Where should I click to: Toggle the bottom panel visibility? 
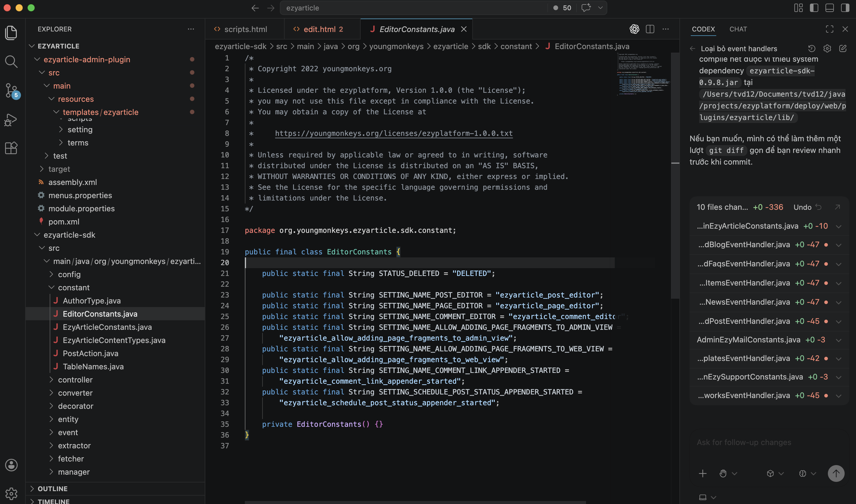pyautogui.click(x=829, y=8)
